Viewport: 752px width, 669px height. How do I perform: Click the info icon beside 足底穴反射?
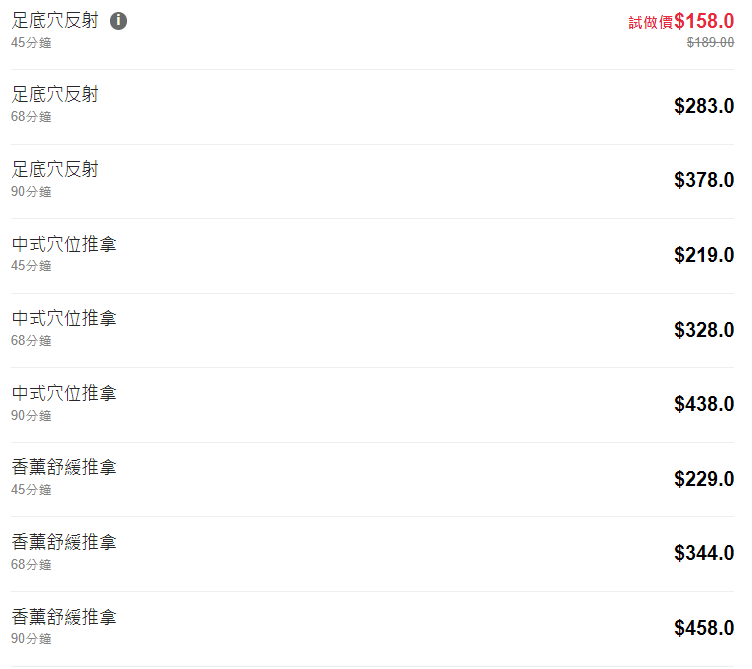[118, 21]
